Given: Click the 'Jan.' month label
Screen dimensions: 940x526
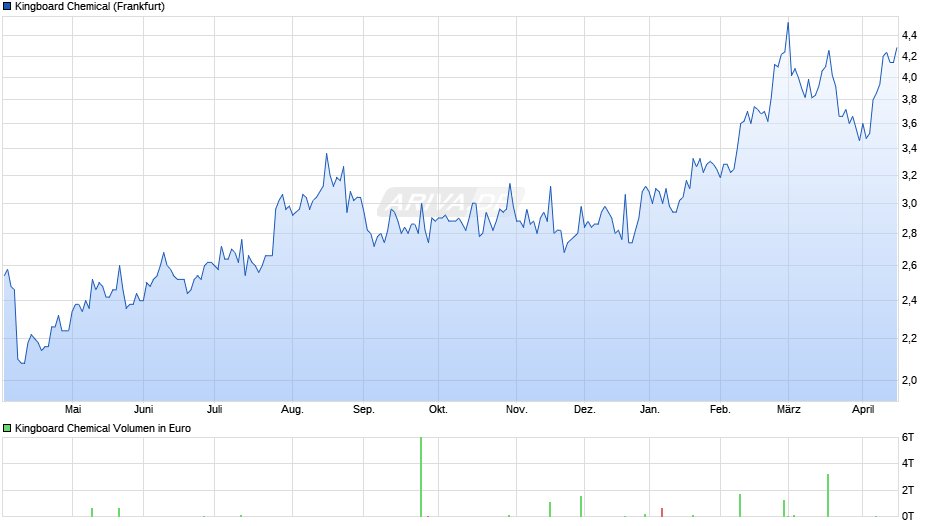Looking at the screenshot, I should click(x=649, y=410).
